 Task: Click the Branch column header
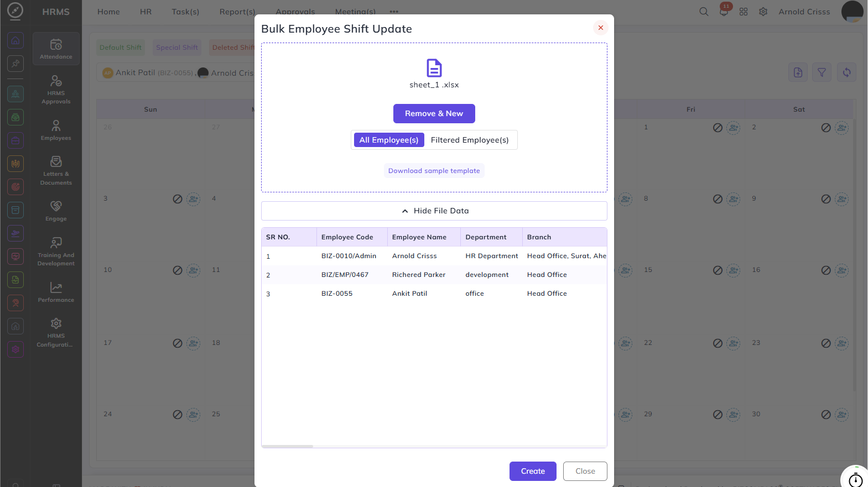pos(564,237)
